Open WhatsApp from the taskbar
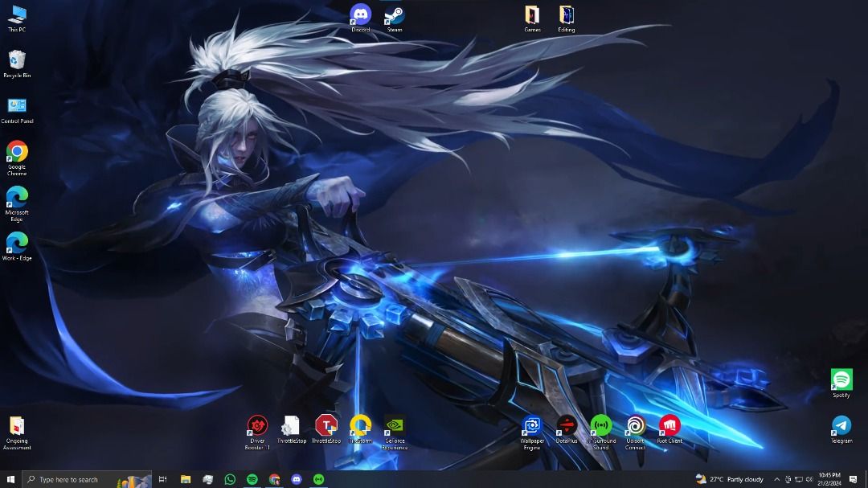This screenshot has width=868, height=488. click(x=230, y=479)
